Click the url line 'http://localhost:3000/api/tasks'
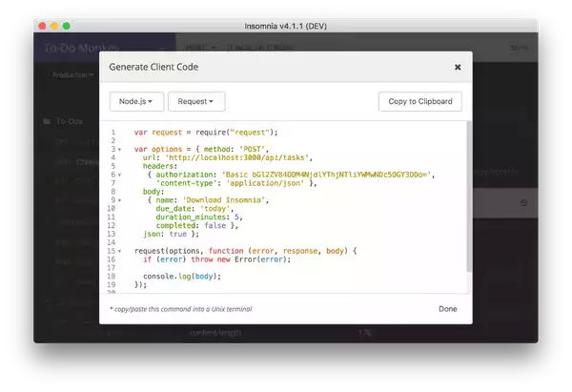 tap(228, 157)
